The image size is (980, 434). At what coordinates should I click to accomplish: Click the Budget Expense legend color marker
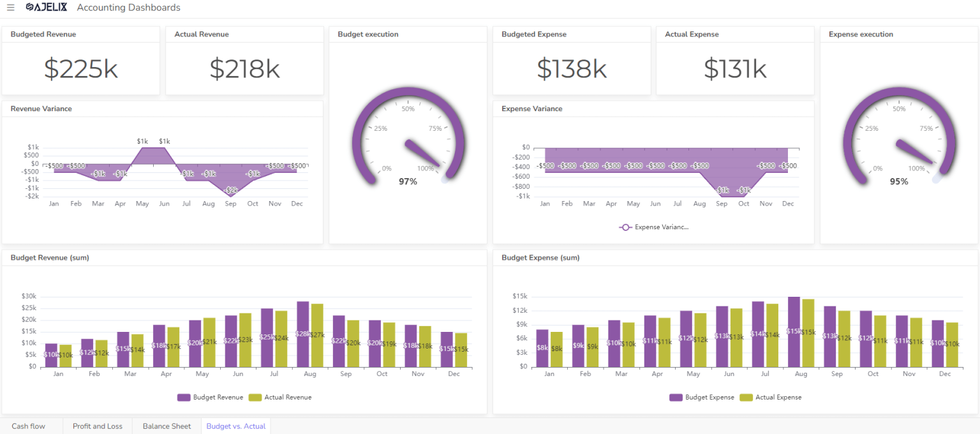tap(676, 397)
